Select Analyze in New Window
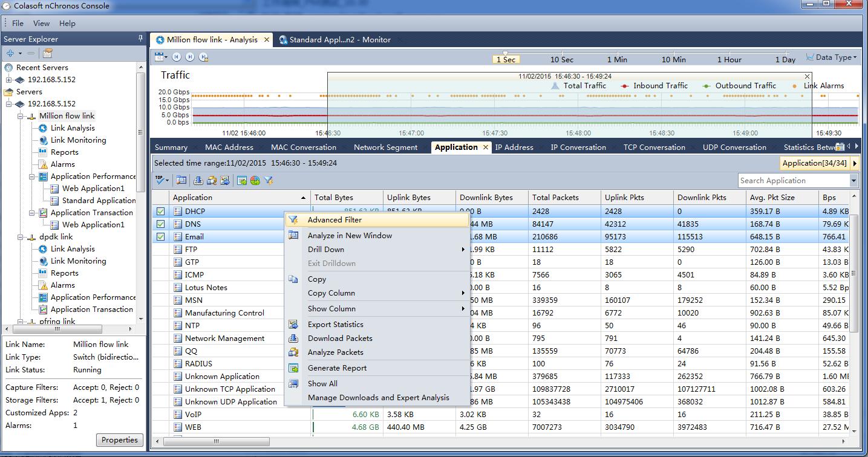Viewport: 868px width, 457px height. (377, 236)
